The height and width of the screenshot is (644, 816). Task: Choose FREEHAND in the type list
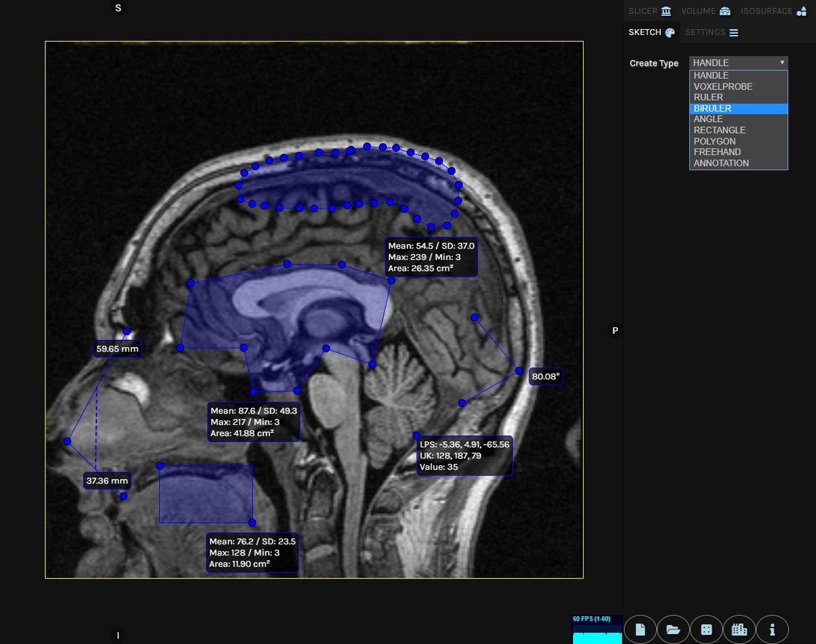[739, 152]
